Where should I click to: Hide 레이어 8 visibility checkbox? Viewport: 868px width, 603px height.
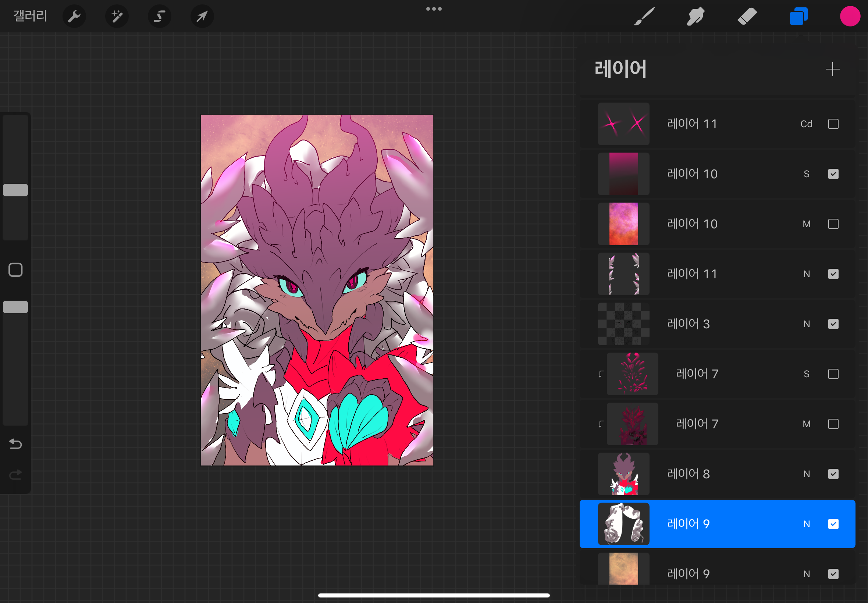click(x=833, y=474)
